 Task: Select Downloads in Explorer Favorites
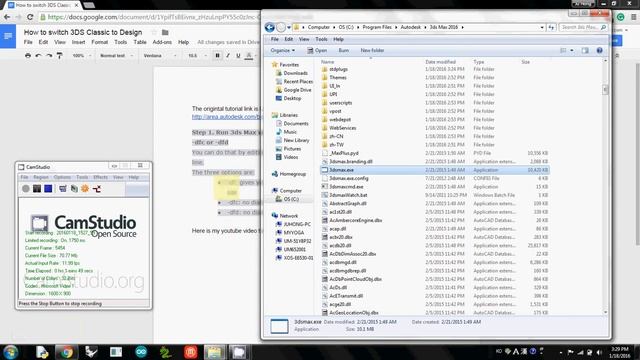[296, 73]
